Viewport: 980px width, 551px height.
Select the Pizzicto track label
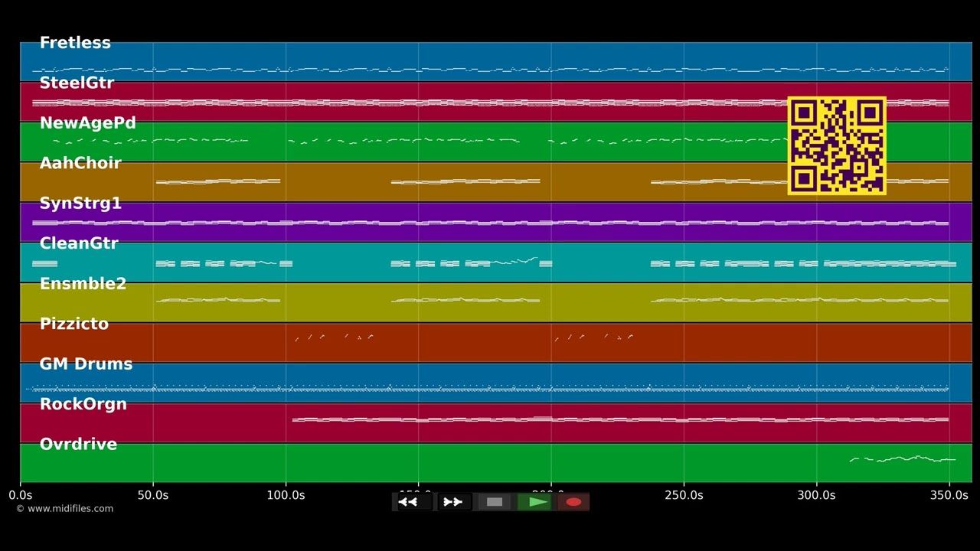coord(74,324)
